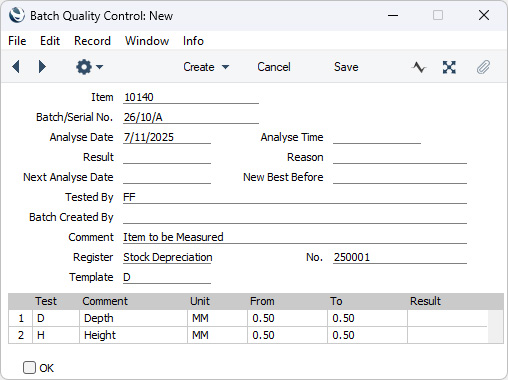Screen dimensions: 508x380
Task: Open the Record menu
Action: coord(92,41)
